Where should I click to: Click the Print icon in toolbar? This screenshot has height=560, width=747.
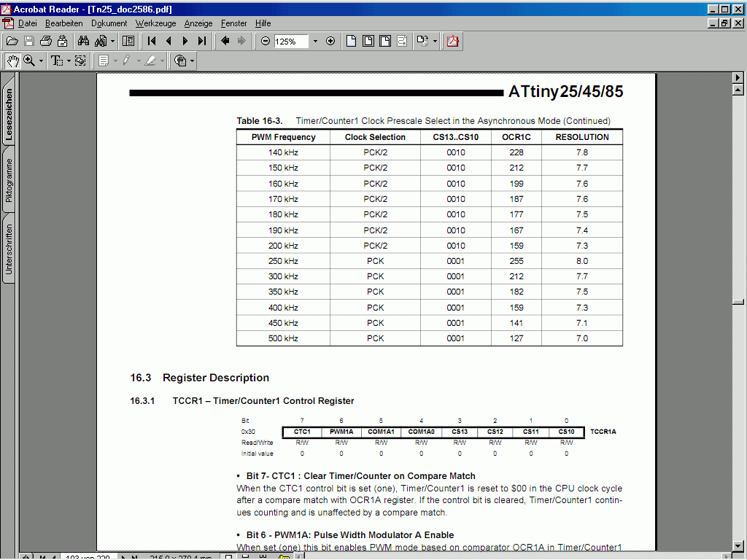pos(46,42)
